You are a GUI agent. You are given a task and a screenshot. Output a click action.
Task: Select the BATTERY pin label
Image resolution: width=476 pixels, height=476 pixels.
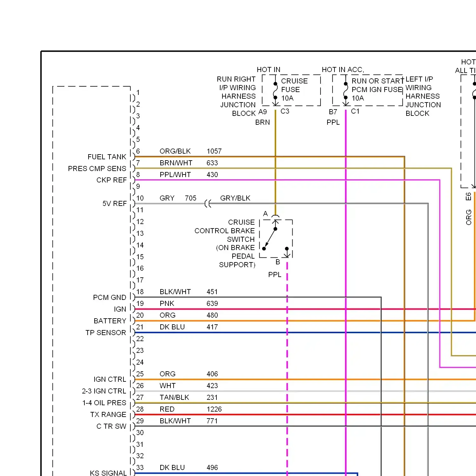tap(110, 321)
